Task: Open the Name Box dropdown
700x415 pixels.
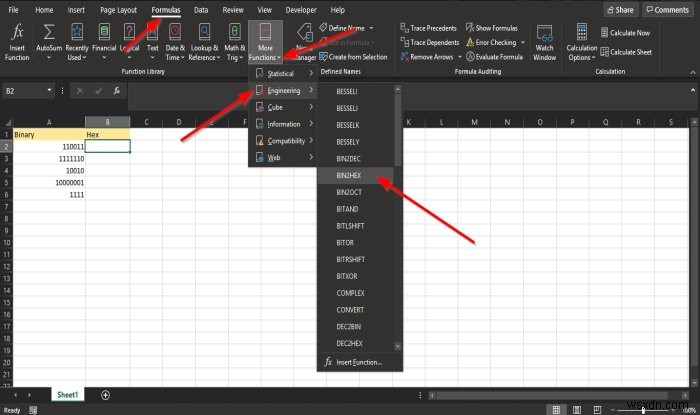Action: point(49,91)
